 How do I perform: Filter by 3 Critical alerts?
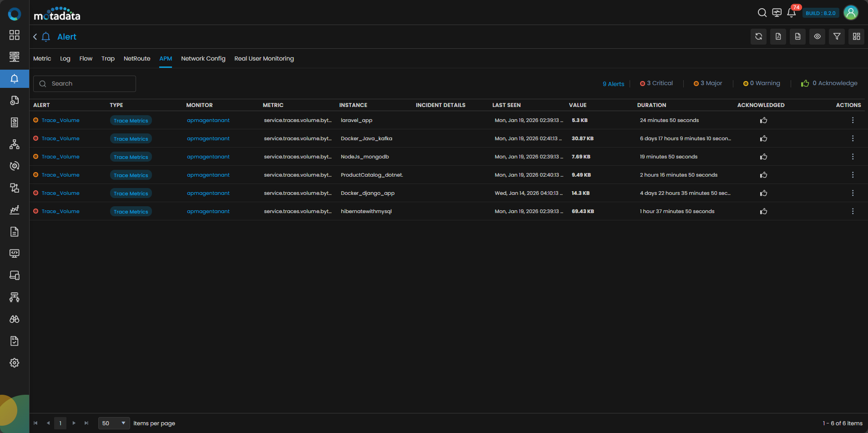pos(656,83)
